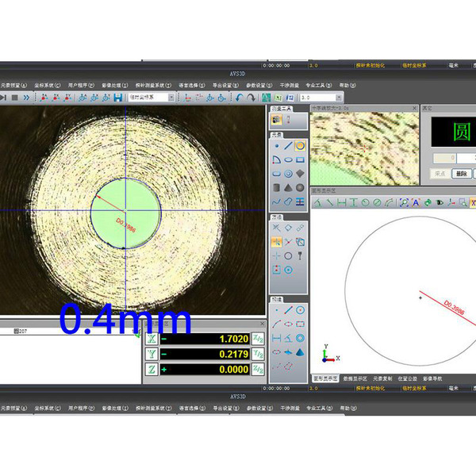Screen dimensions: 476x476
Task: Choose the construct angle tool
Action: (288, 338)
